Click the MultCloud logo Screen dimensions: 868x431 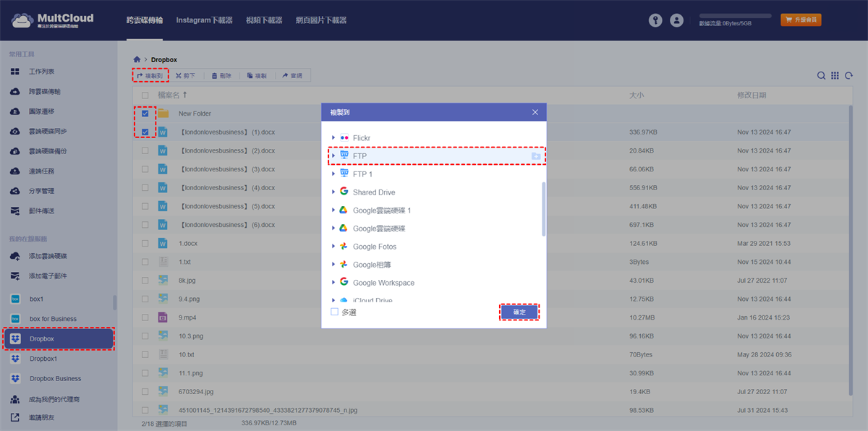52,20
